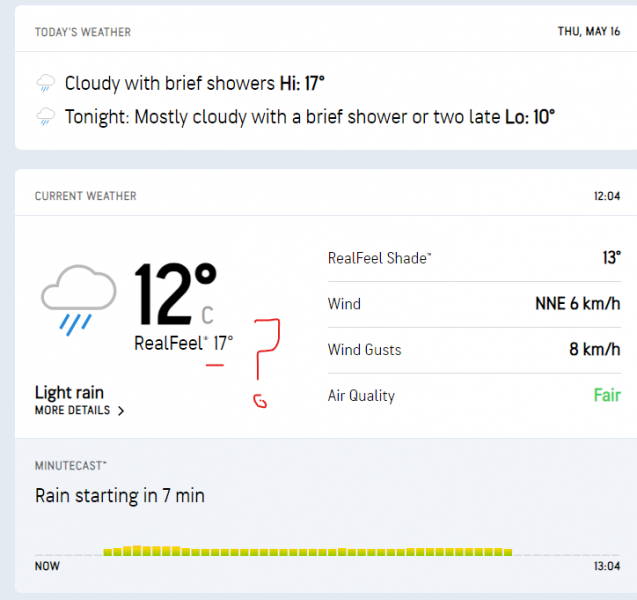Click the 'Rain starting in 7 min' text
This screenshot has width=637, height=600.
pyautogui.click(x=120, y=495)
